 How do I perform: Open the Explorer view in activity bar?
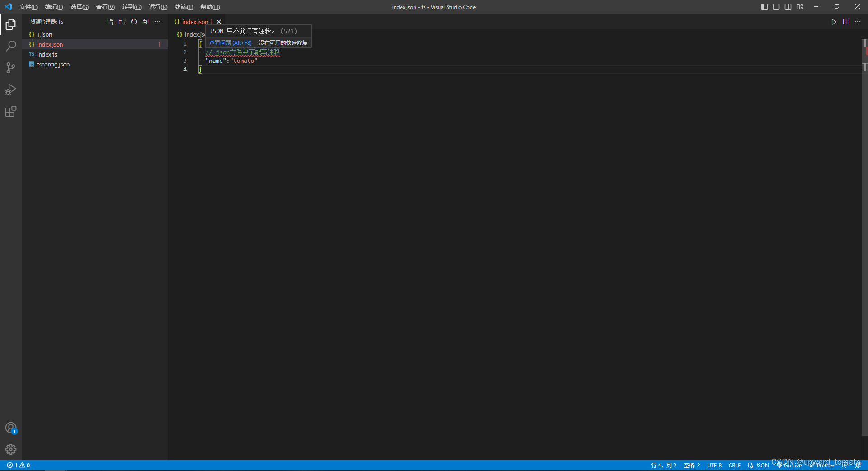click(11, 24)
